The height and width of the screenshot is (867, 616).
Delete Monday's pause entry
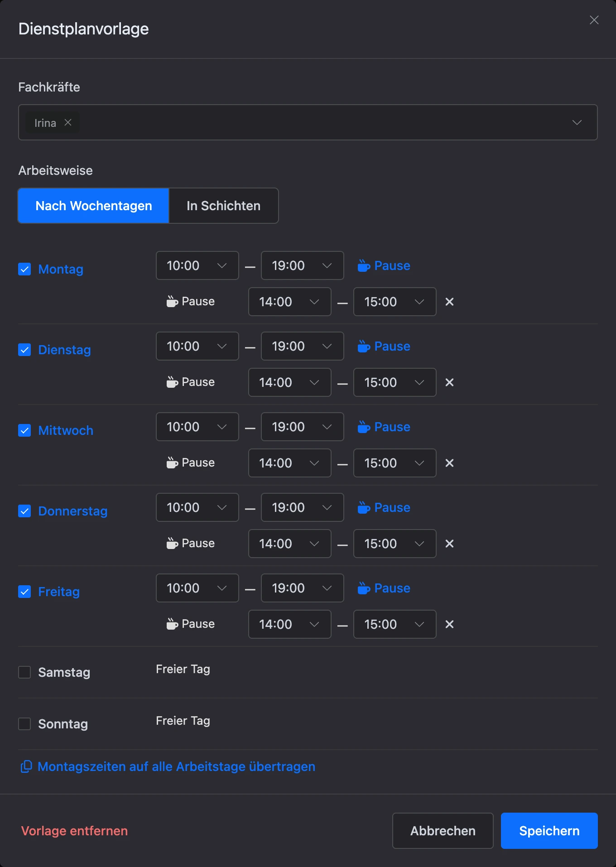(449, 302)
